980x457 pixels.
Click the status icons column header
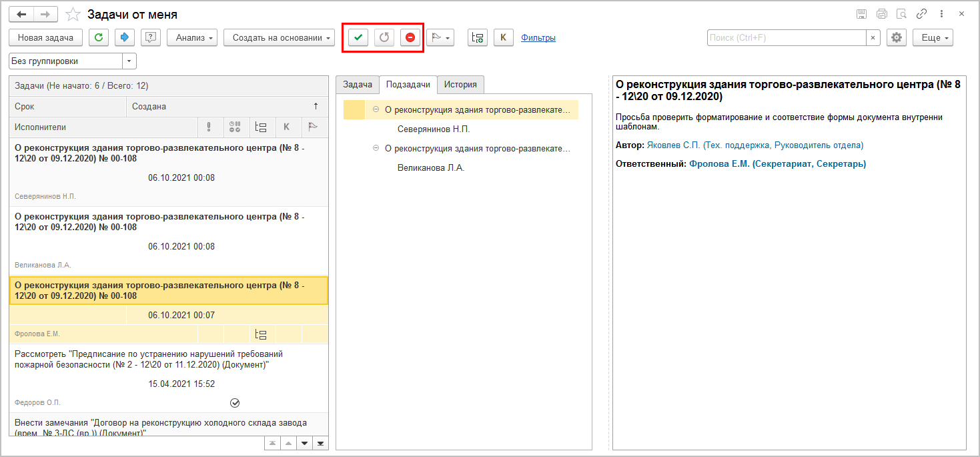coord(235,127)
